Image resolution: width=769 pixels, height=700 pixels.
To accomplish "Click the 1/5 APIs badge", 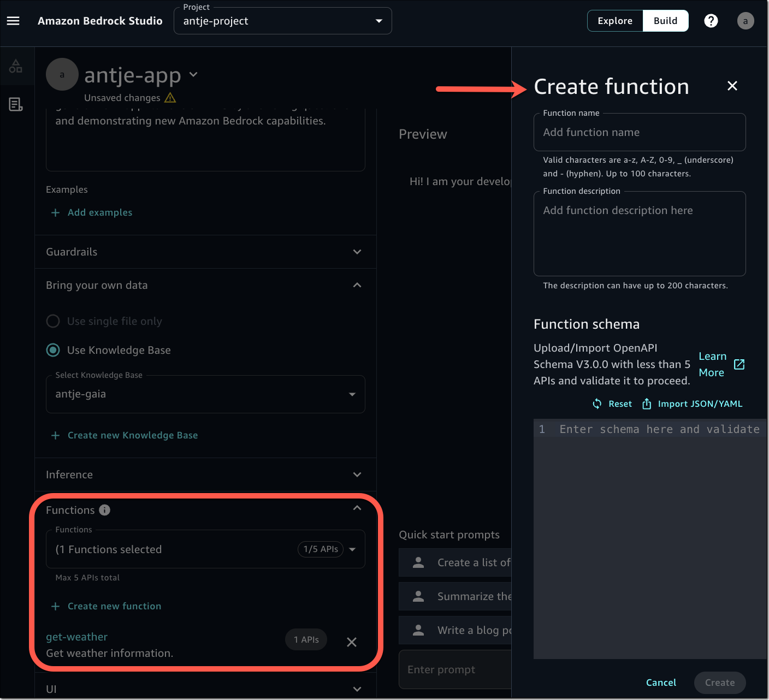I will point(321,549).
